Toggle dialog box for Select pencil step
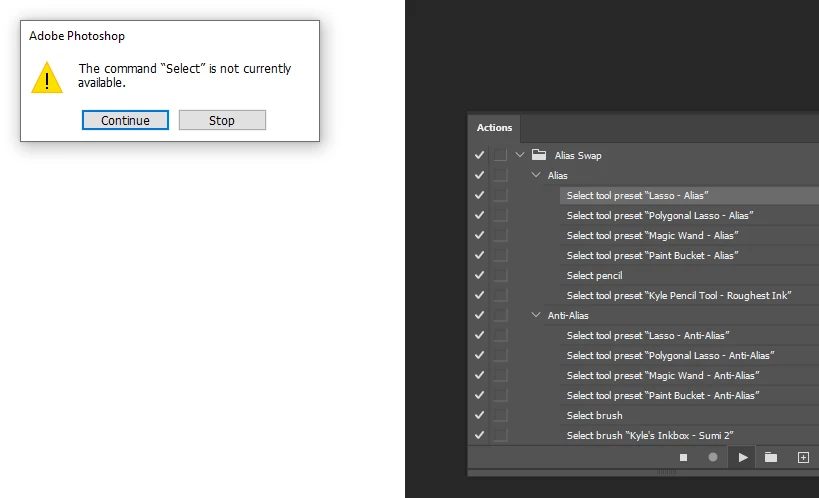This screenshot has height=498, width=819. pyautogui.click(x=500, y=275)
